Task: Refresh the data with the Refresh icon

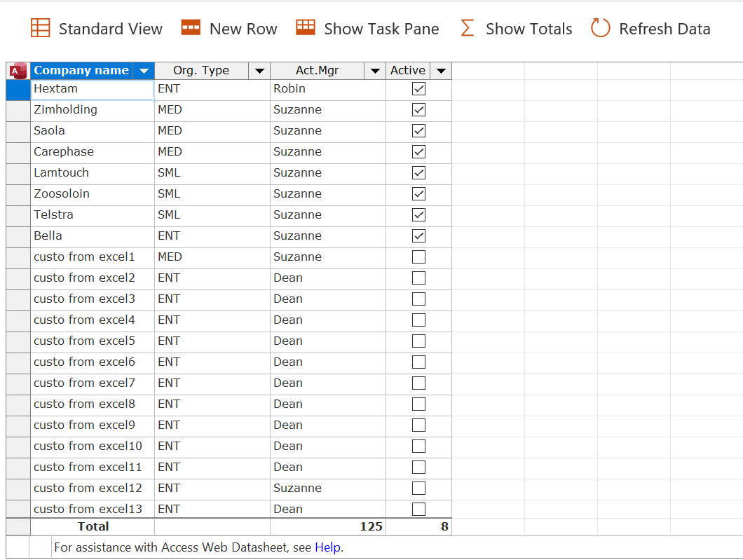Action: pyautogui.click(x=600, y=29)
